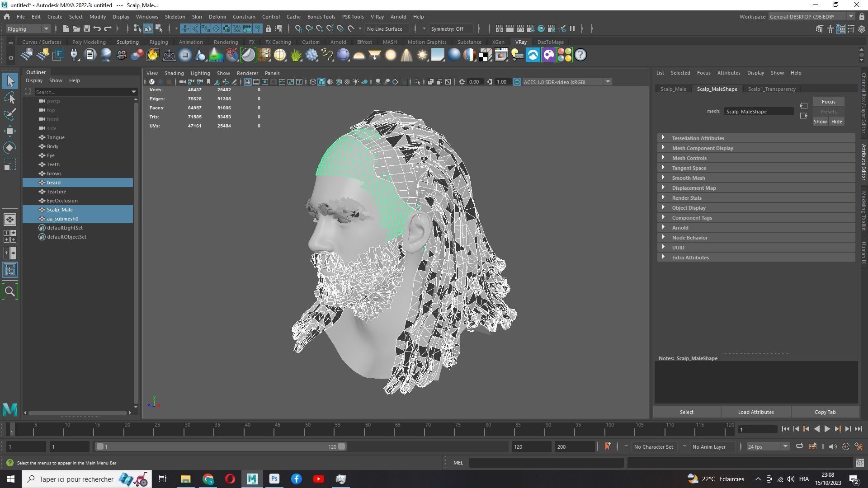Click the Open Scene folder icon
868x488 pixels.
76,29
